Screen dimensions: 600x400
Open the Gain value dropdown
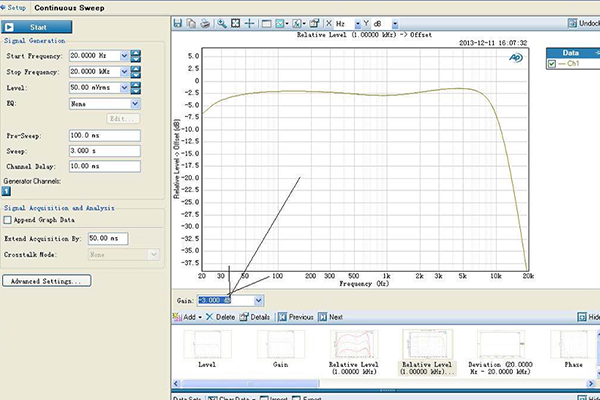tap(259, 299)
